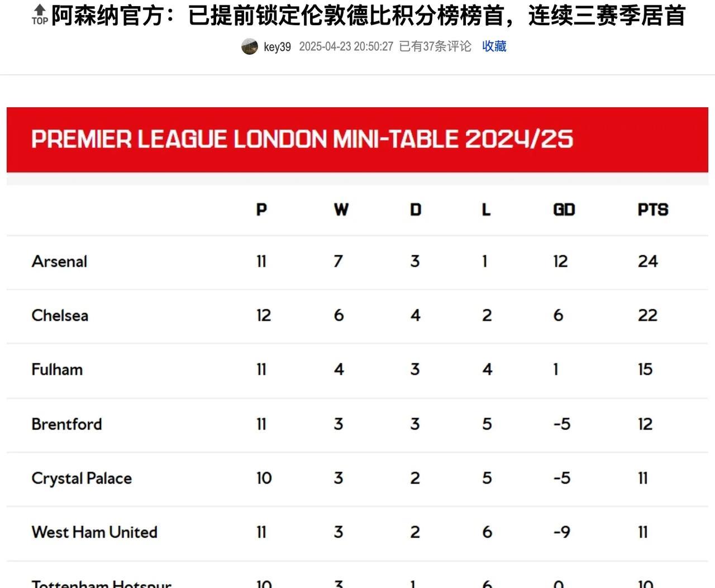Image resolution: width=715 pixels, height=588 pixels.
Task: Click the Crystal Palace team name
Action: coord(82,479)
